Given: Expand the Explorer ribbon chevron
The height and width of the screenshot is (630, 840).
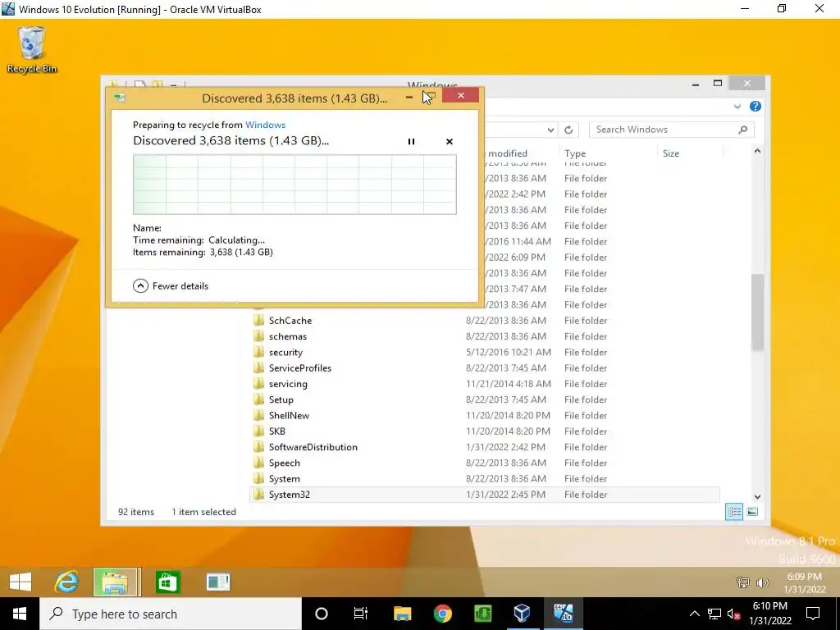Looking at the screenshot, I should click(x=737, y=107).
